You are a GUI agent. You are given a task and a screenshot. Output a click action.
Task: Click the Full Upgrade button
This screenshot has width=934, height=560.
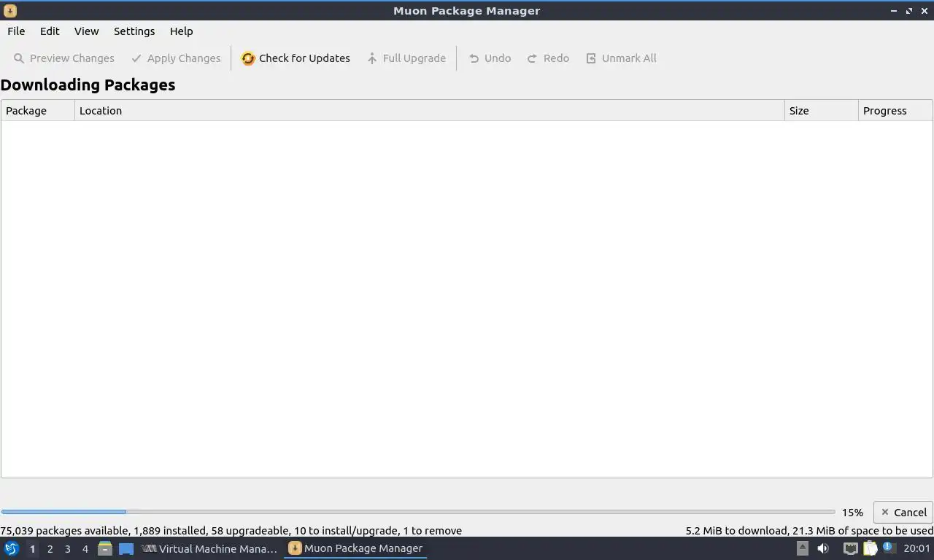[406, 58]
